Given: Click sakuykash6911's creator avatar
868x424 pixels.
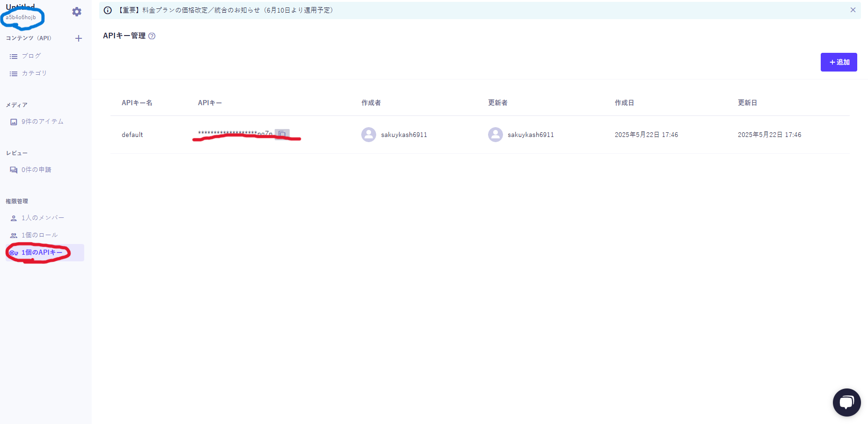Looking at the screenshot, I should 369,134.
